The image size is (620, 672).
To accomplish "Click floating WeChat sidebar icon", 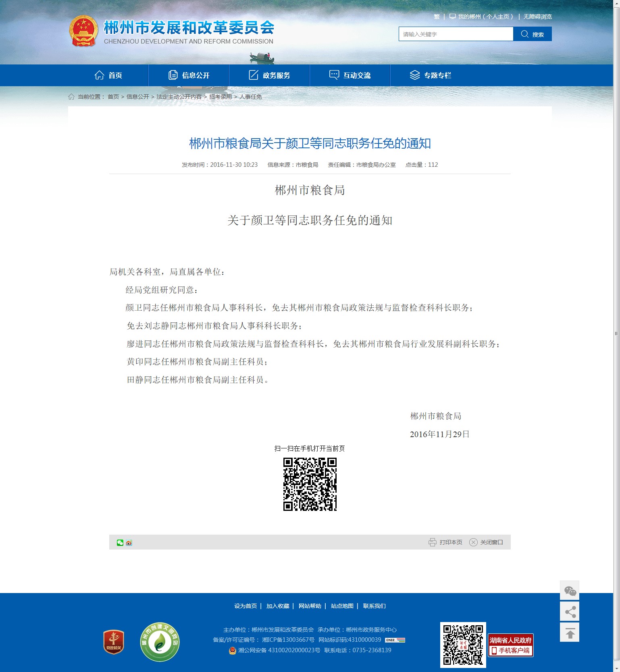I will [570, 591].
